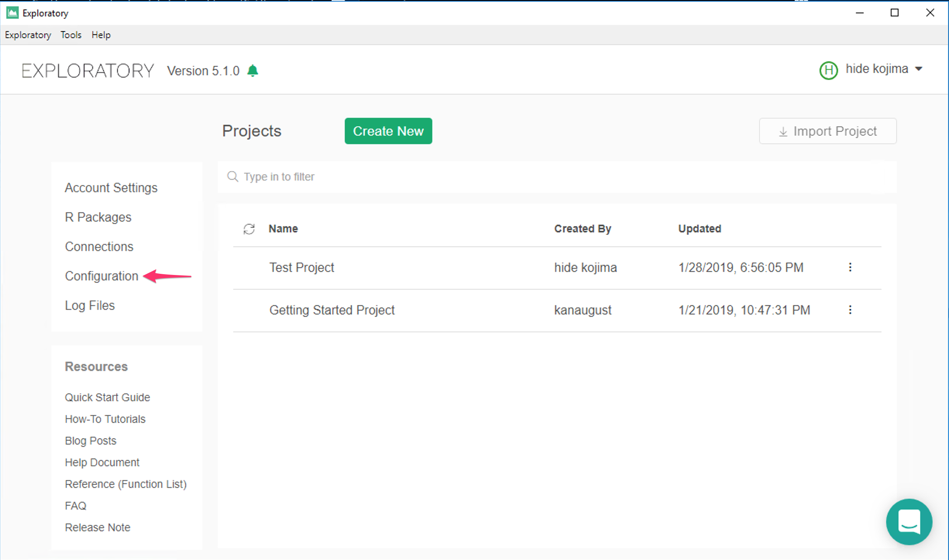Screen dimensions: 949x560
Task: Click the creator name kanaugust
Action: (583, 310)
